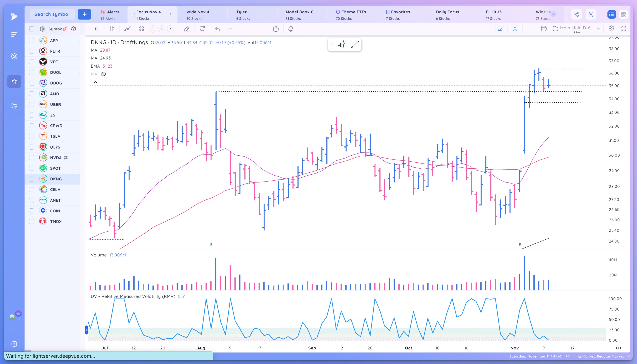Screen dimensions: 637x364
Task: Click the K toolbar button
Action: (x=171, y=29)
